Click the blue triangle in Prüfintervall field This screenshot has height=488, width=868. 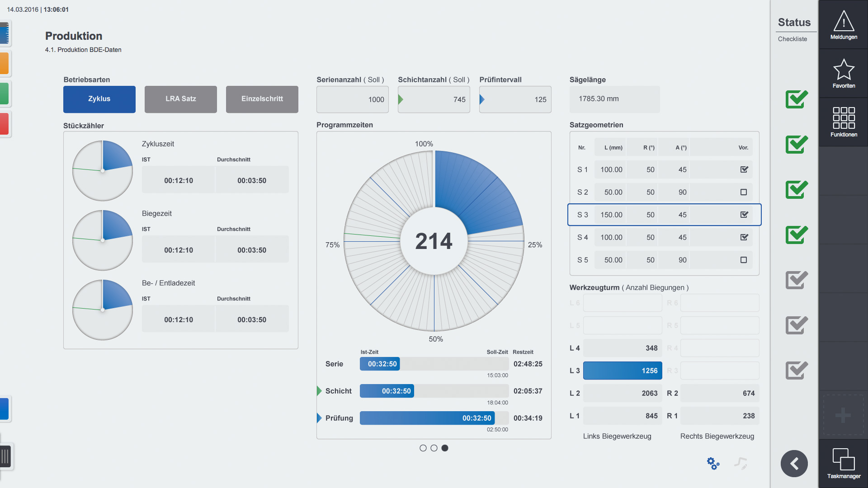coord(482,99)
